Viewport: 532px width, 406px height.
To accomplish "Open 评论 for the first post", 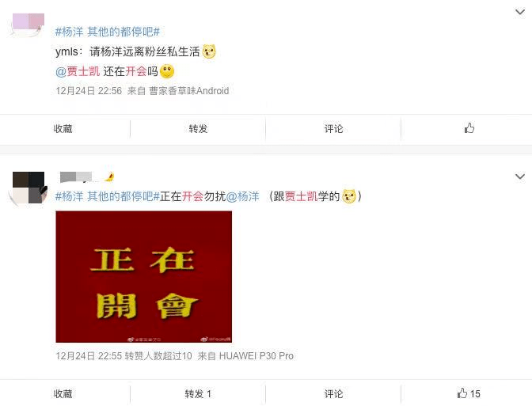I will coord(333,128).
